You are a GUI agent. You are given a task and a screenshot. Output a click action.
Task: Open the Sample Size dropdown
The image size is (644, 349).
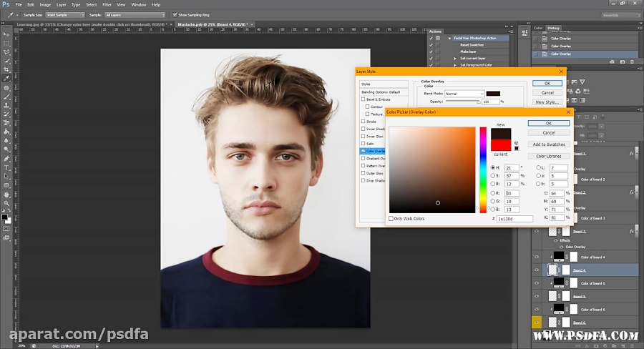[65, 15]
